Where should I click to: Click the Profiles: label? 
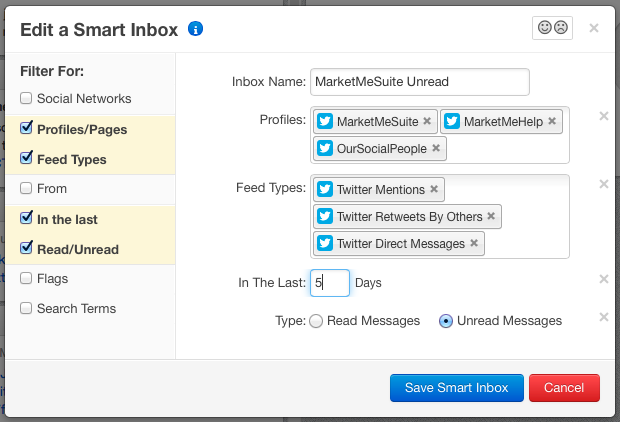pos(283,119)
